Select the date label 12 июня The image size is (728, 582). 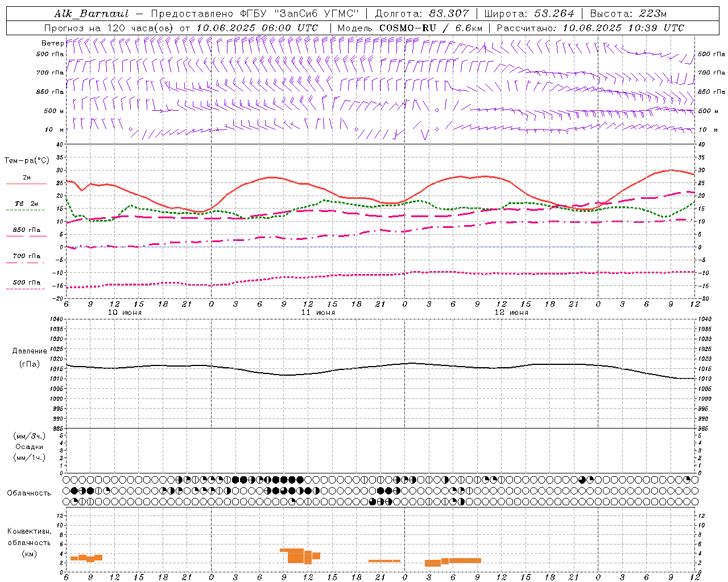pos(511,313)
